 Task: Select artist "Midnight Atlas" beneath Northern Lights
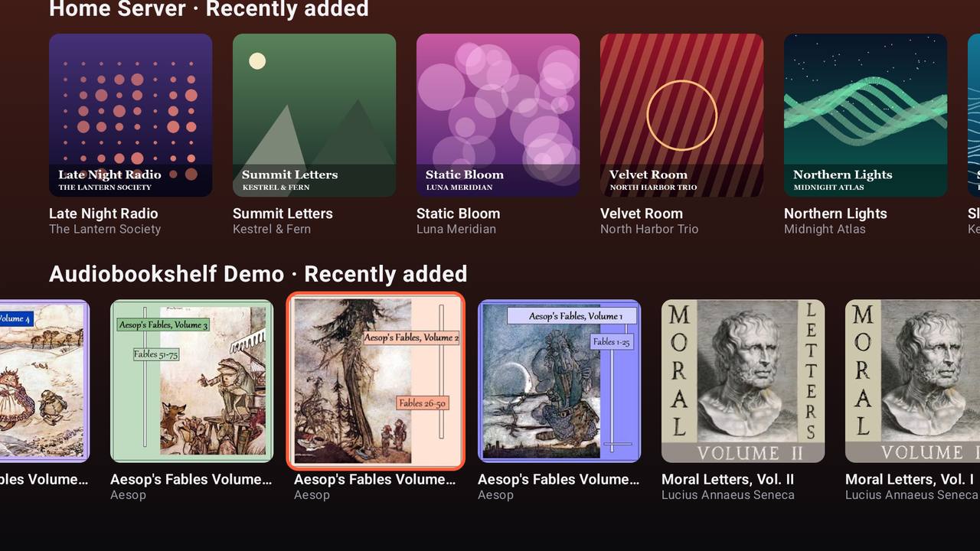(x=825, y=229)
